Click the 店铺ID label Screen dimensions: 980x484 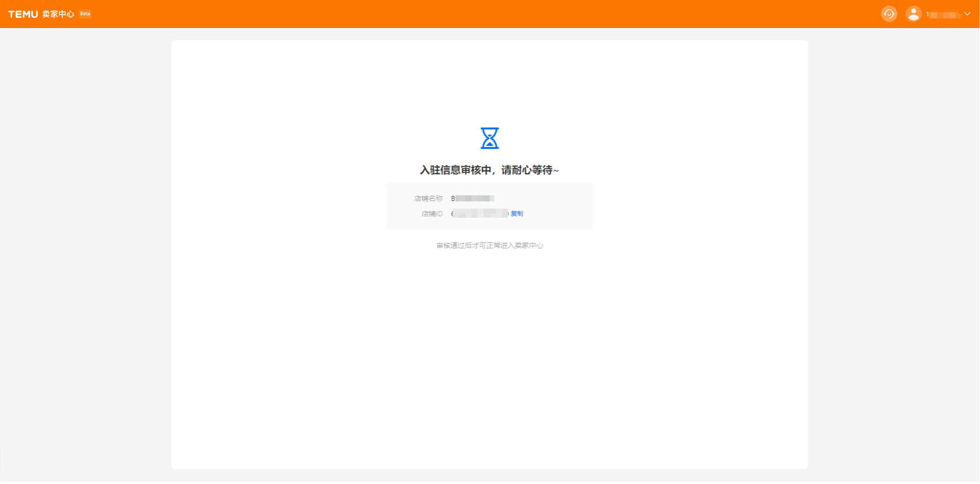432,214
